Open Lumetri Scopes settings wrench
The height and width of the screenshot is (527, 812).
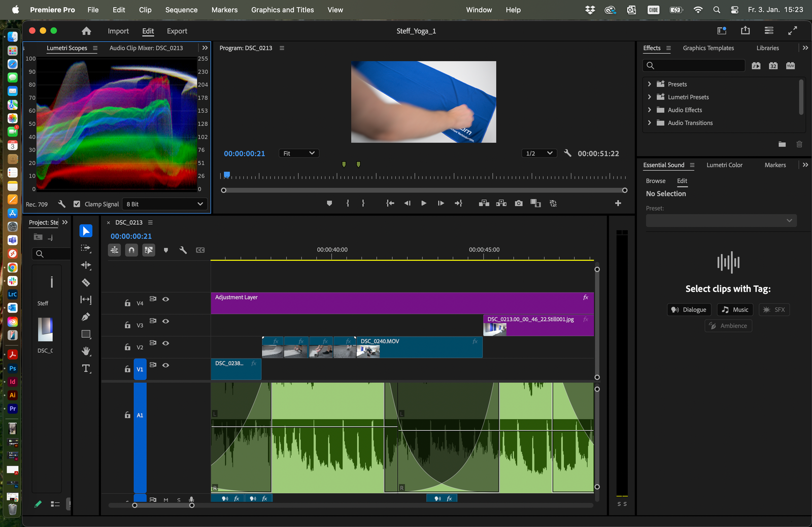tap(61, 204)
